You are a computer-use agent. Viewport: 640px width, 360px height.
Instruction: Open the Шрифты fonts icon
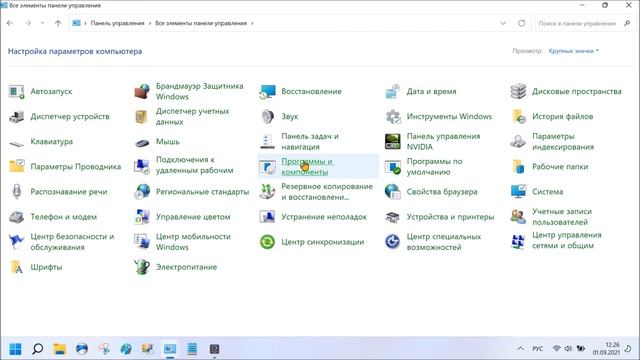[17, 267]
